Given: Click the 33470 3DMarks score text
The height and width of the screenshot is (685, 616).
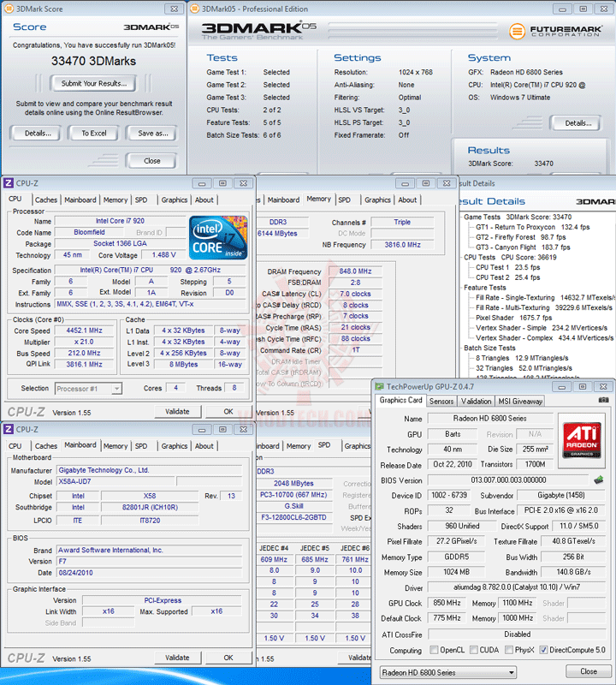Looking at the screenshot, I should [x=93, y=61].
